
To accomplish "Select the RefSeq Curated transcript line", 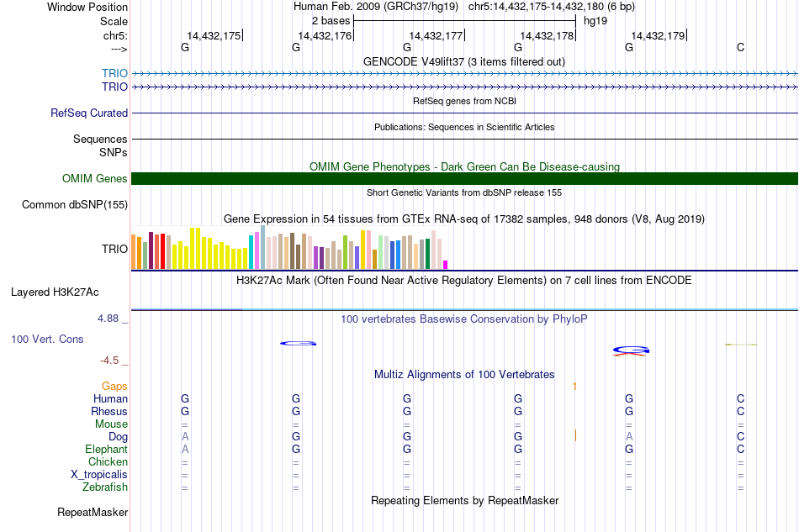I will [465, 113].
